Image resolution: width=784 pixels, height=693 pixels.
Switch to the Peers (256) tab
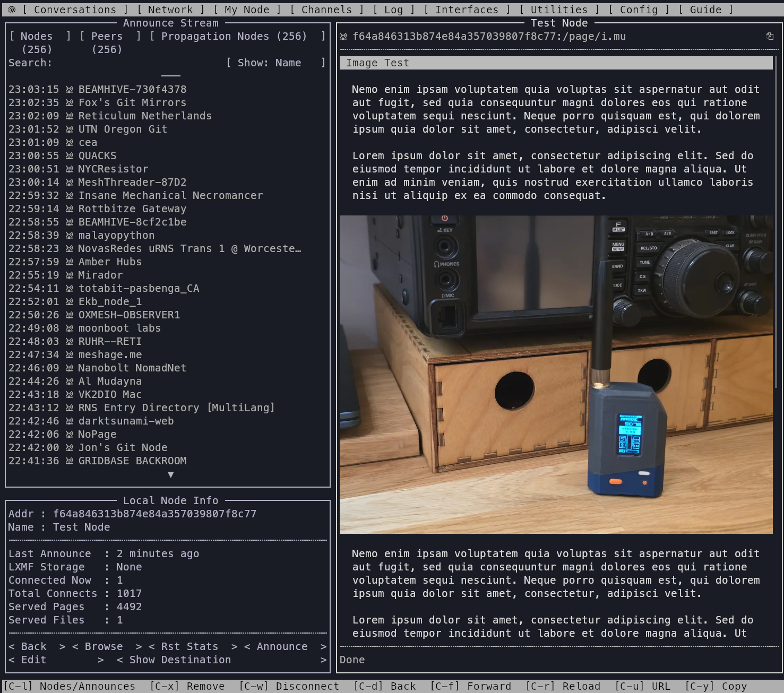[x=110, y=42]
